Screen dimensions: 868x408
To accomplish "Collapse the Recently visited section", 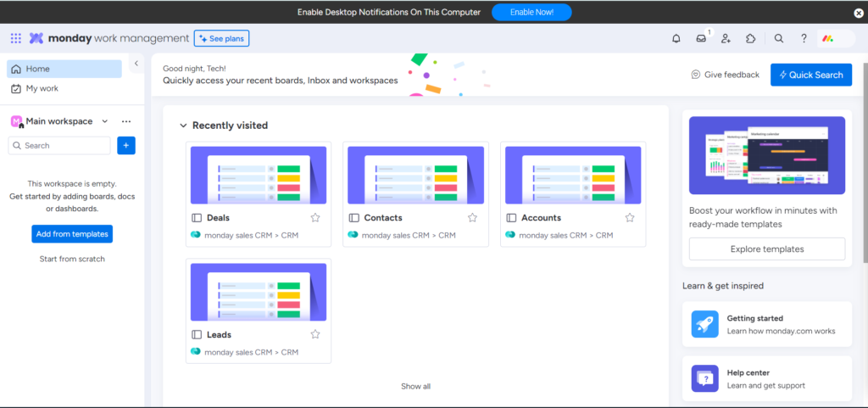I will 183,126.
